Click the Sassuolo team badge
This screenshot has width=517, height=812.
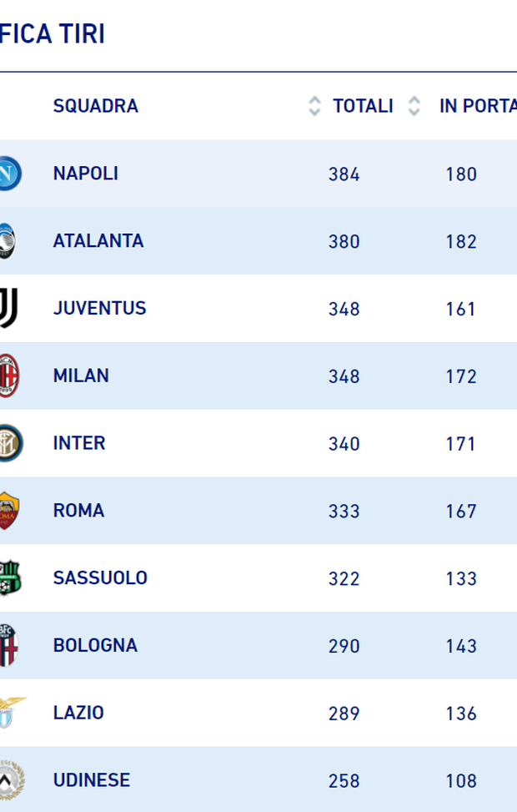click(x=8, y=578)
